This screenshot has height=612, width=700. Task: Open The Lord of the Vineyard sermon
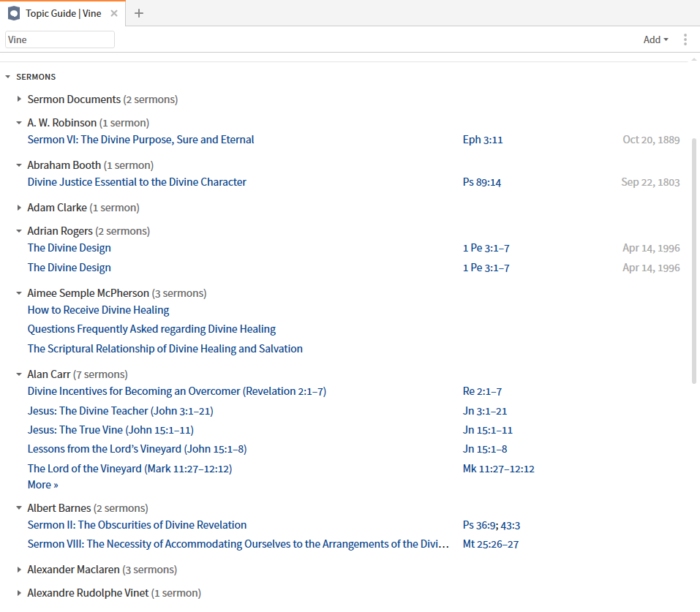tap(129, 469)
